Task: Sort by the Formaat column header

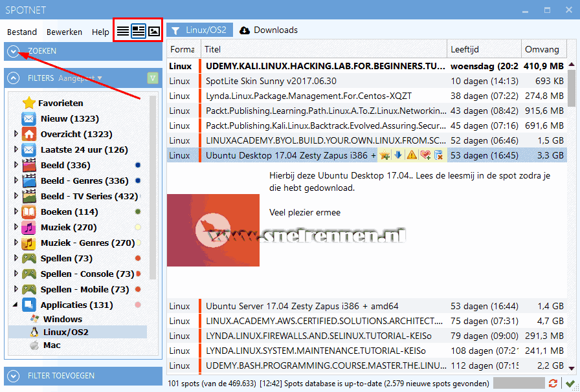Action: click(183, 49)
